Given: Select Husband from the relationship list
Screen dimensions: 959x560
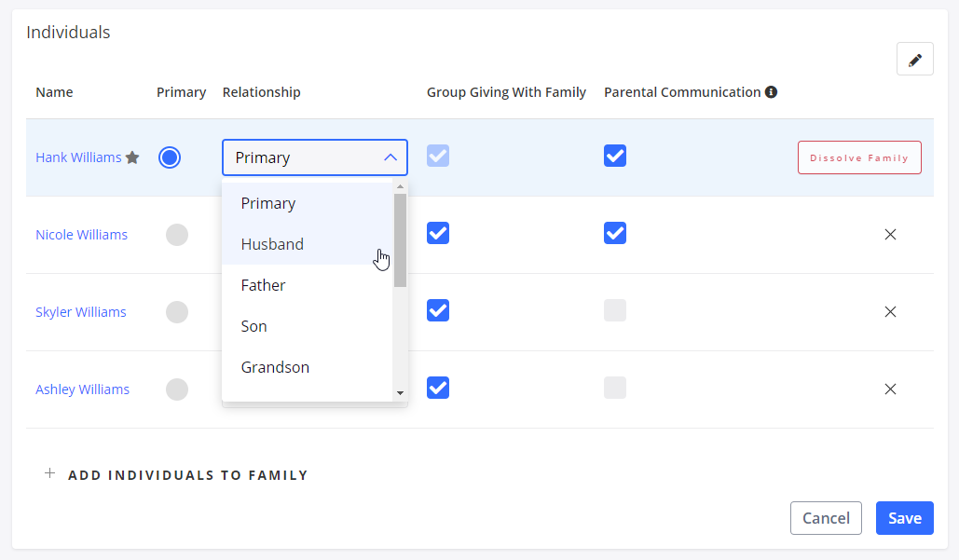Looking at the screenshot, I should [x=272, y=243].
